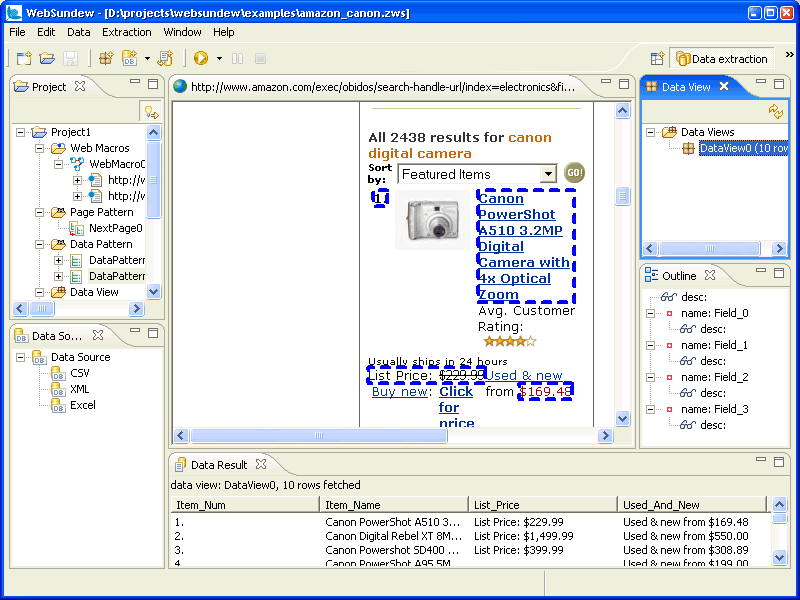Click the new DB data source toolbar icon
Screen dimensions: 800x600
click(x=130, y=59)
